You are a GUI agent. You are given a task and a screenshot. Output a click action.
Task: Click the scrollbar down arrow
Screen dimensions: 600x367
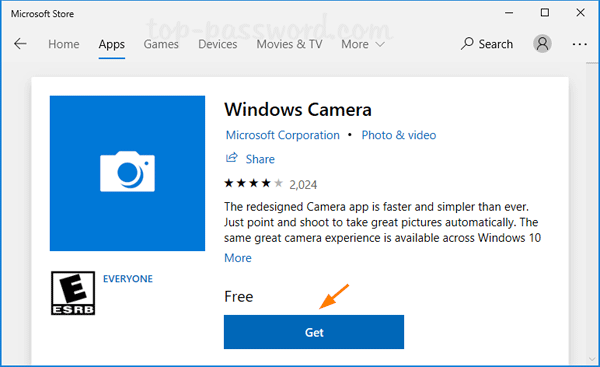592,359
